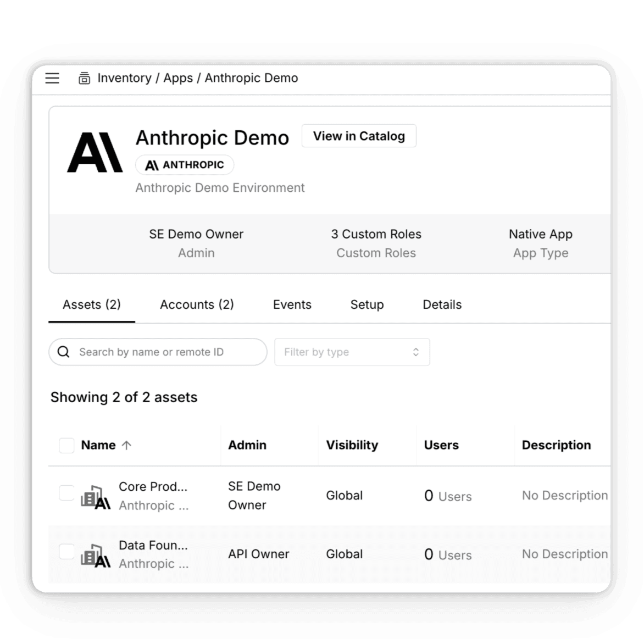The width and height of the screenshot is (644, 644).
Task: Open the Data Foun... asset name
Action: pos(153,546)
